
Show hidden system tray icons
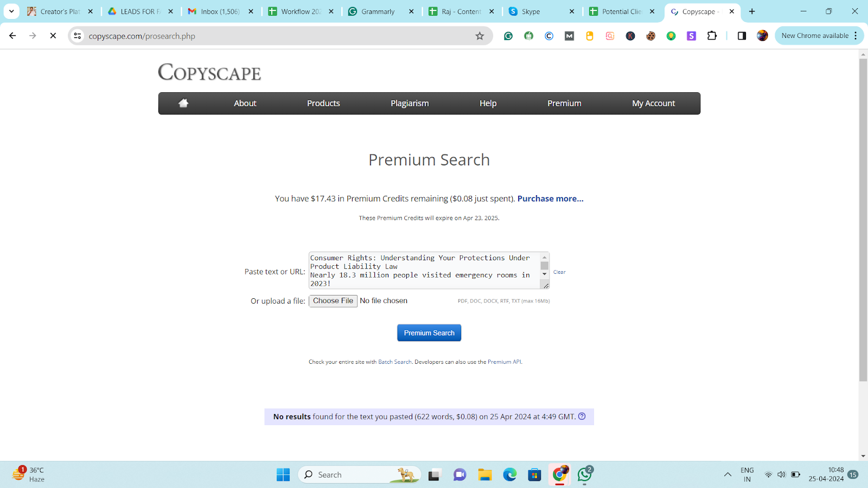point(727,474)
